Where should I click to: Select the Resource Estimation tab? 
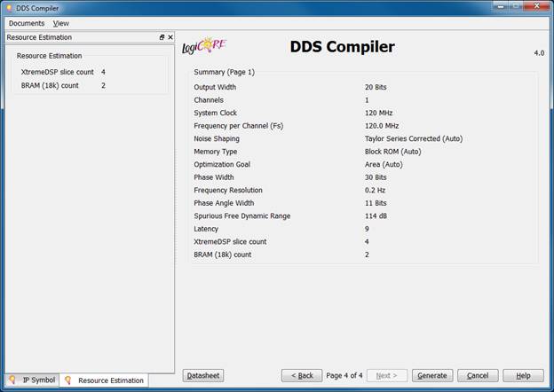tap(104, 380)
